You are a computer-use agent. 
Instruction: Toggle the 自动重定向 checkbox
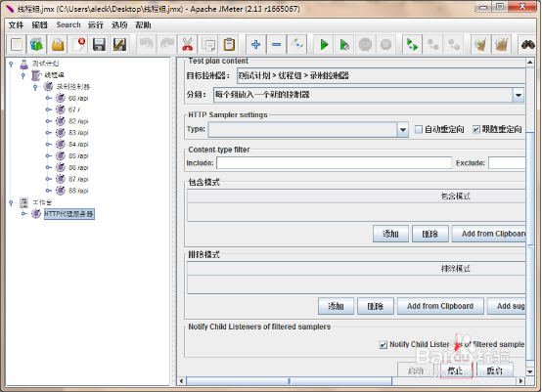coord(419,129)
